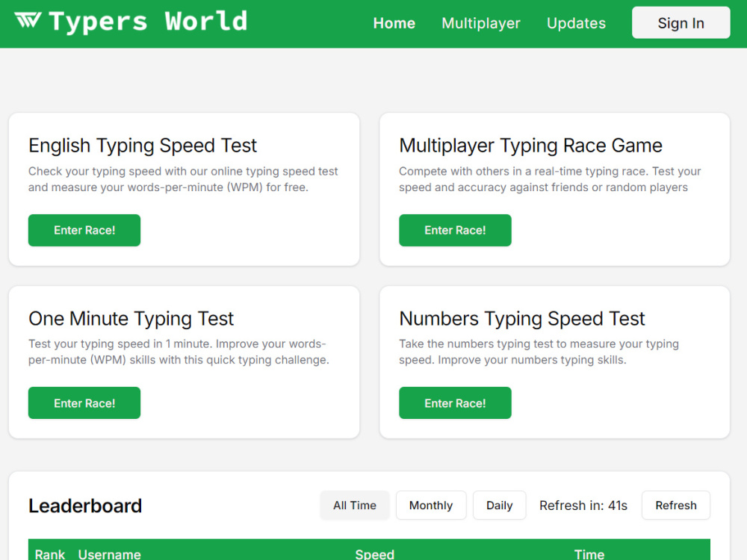Viewport: 747px width, 560px height.
Task: Click the 'Take the numbers typing test' description
Action: coord(539,352)
